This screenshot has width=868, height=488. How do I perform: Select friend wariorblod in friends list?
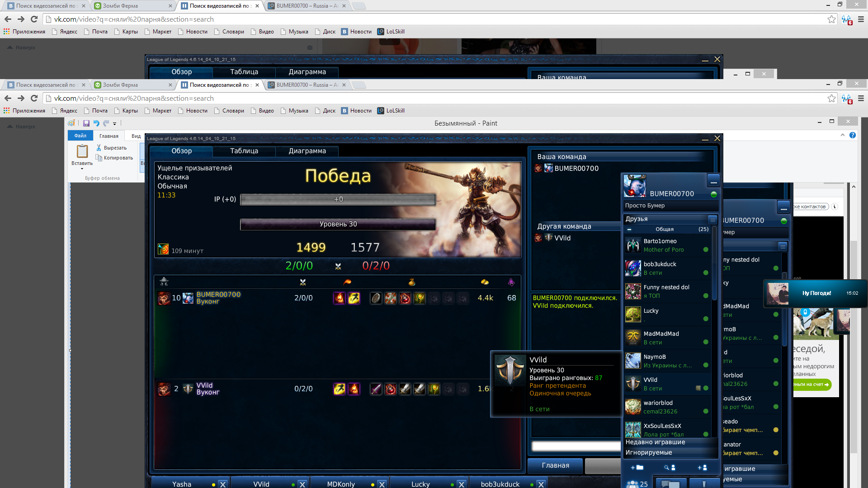(x=667, y=407)
